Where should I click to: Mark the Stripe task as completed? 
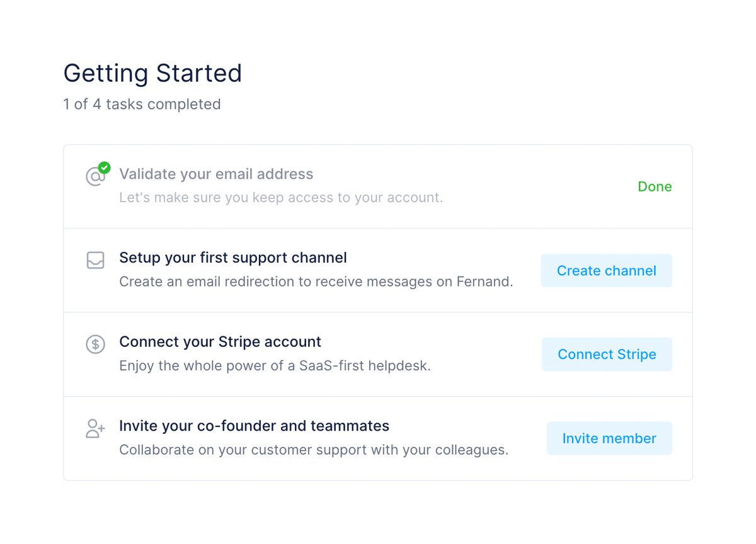pos(607,354)
